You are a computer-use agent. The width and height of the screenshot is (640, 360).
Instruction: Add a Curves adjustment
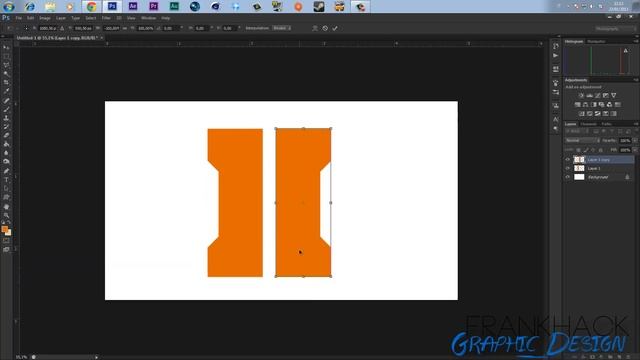click(x=598, y=96)
